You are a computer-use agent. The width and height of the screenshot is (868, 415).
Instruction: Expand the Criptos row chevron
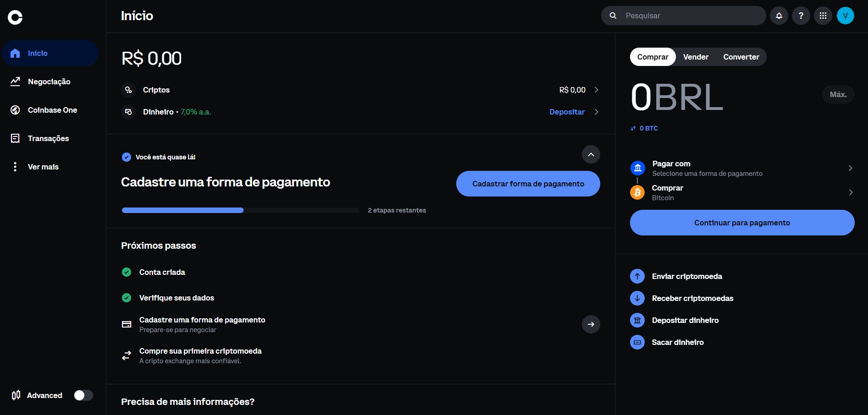coord(596,90)
